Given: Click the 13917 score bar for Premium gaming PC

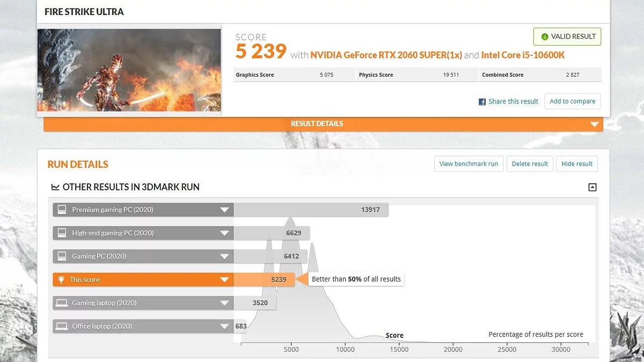Looking at the screenshot, I should pyautogui.click(x=311, y=210).
